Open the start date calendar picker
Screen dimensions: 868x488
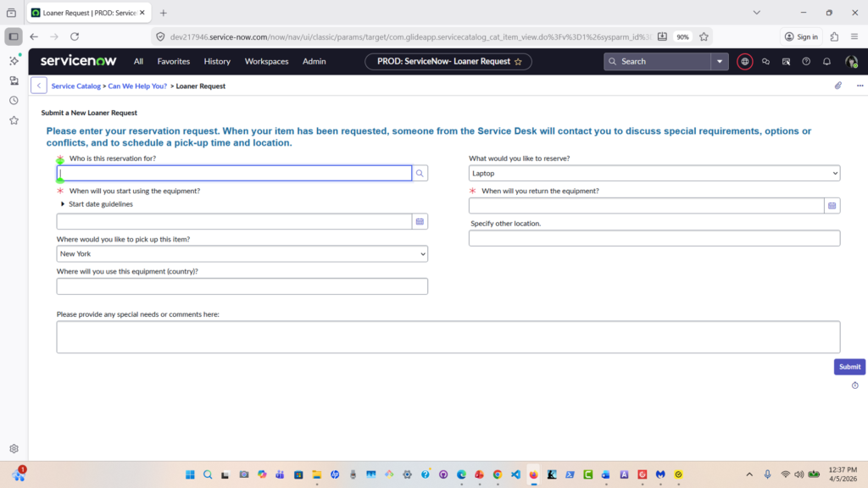coord(420,221)
